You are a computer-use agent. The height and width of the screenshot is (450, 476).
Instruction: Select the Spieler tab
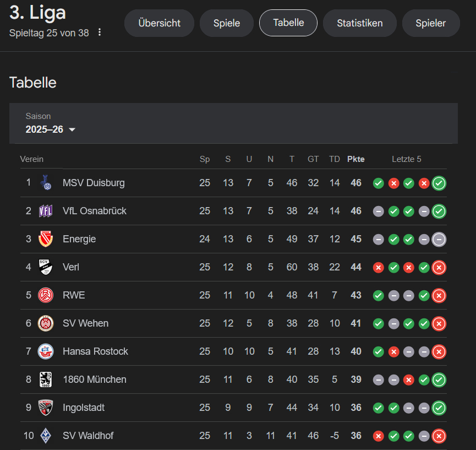430,23
